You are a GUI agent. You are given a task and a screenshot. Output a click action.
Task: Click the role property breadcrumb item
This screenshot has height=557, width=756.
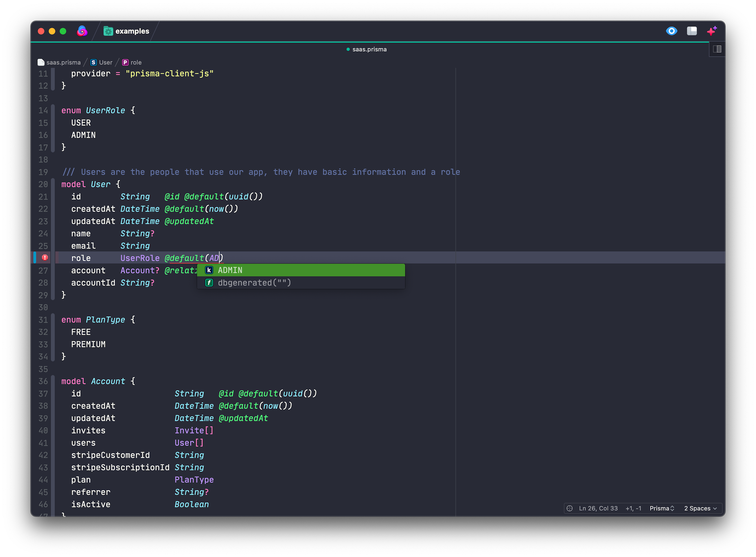point(136,62)
